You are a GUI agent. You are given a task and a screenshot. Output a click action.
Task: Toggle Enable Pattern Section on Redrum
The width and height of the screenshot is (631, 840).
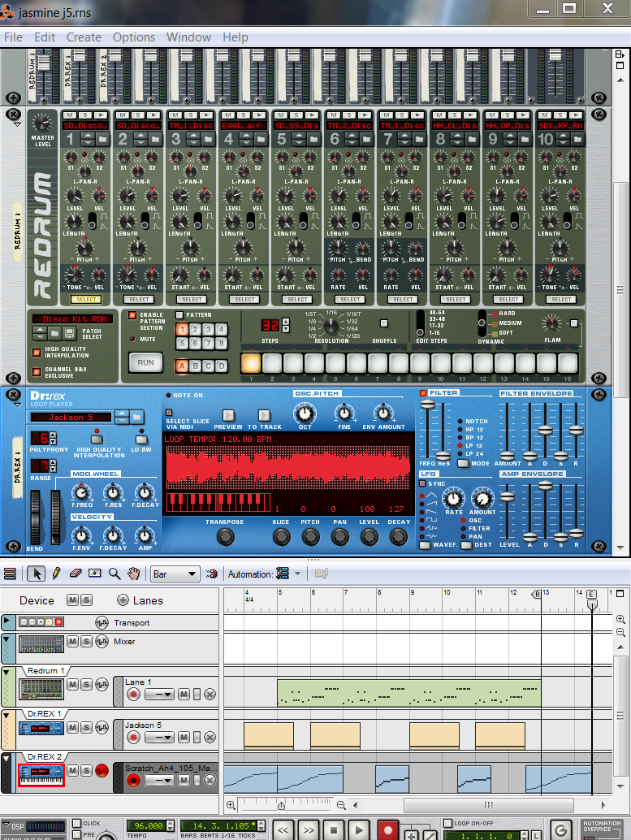132,315
